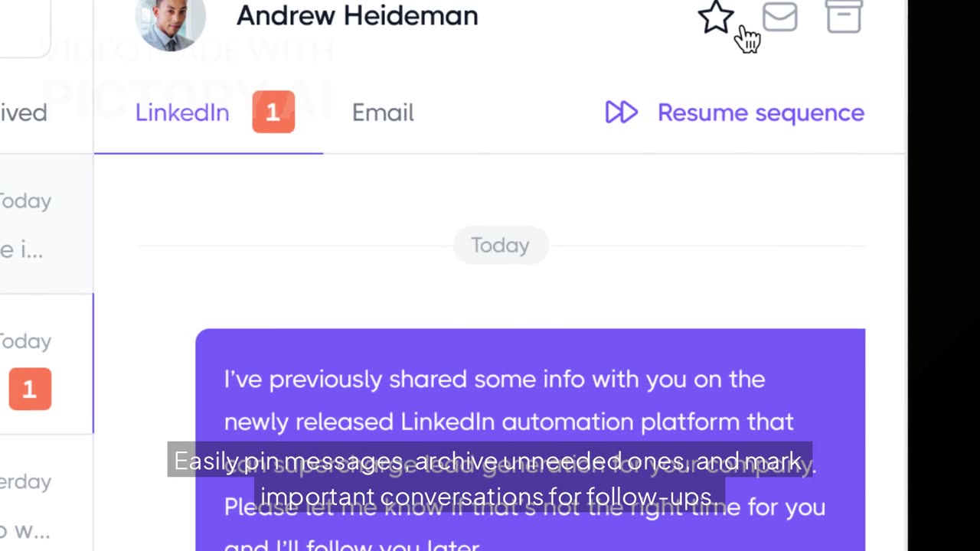Image resolution: width=980 pixels, height=551 pixels.
Task: Click the orange unread badge in the conversation list
Action: coord(30,389)
